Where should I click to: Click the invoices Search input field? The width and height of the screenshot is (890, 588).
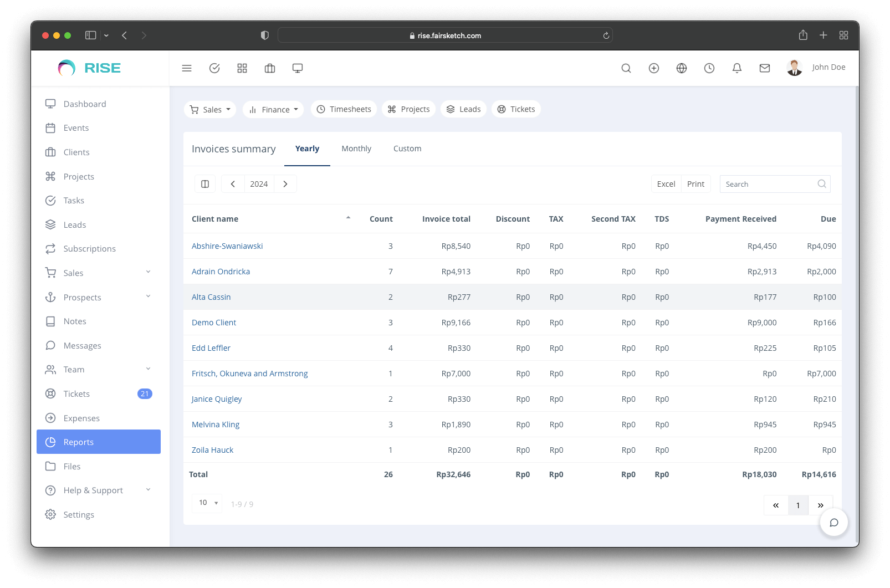coord(769,184)
